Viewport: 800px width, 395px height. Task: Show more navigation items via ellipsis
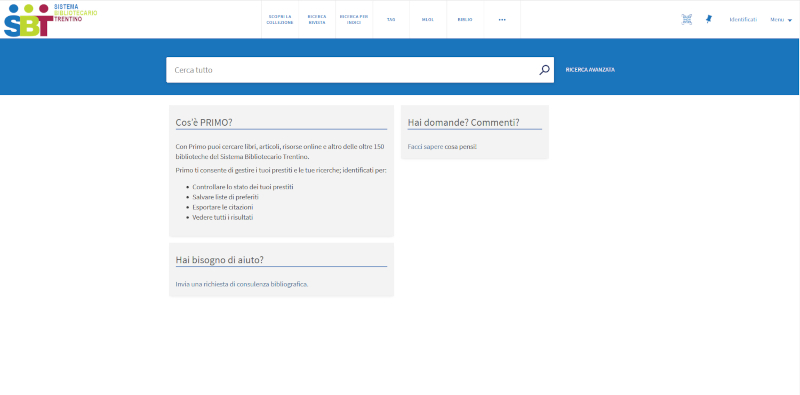pyautogui.click(x=502, y=19)
